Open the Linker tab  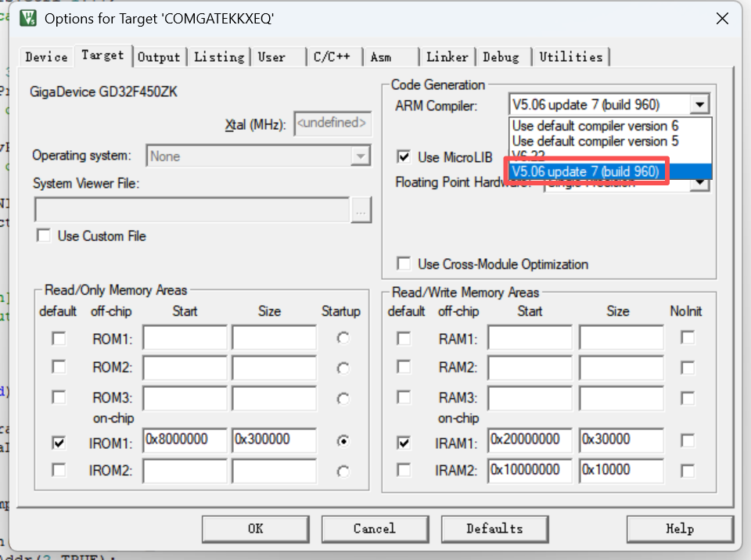[x=447, y=57]
